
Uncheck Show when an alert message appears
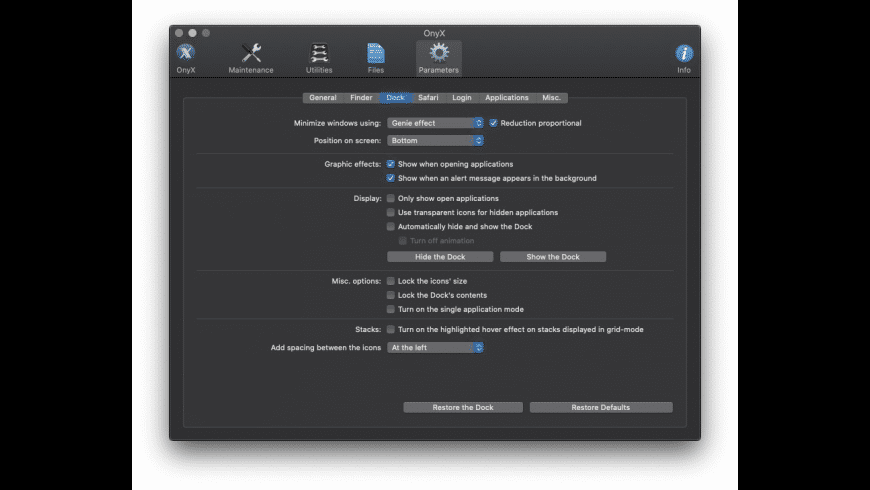[391, 178]
